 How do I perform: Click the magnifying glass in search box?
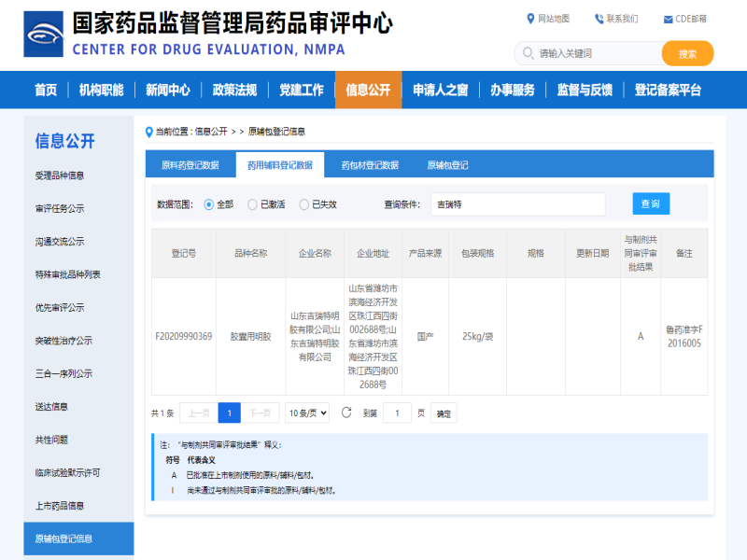[x=529, y=53]
